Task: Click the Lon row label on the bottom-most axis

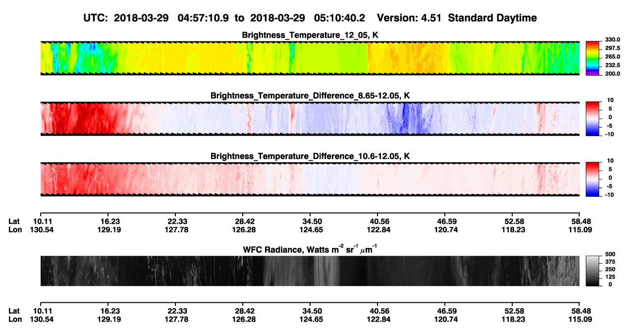Action: coord(15,319)
